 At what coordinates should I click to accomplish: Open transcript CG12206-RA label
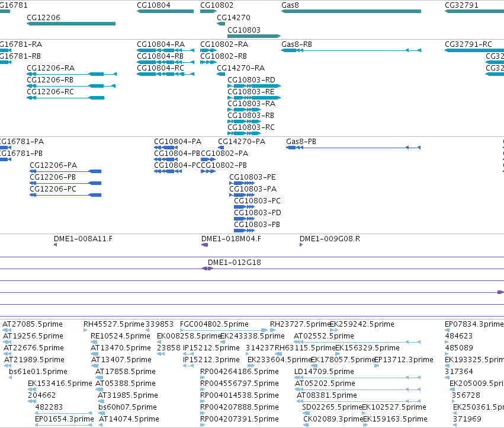click(x=51, y=68)
